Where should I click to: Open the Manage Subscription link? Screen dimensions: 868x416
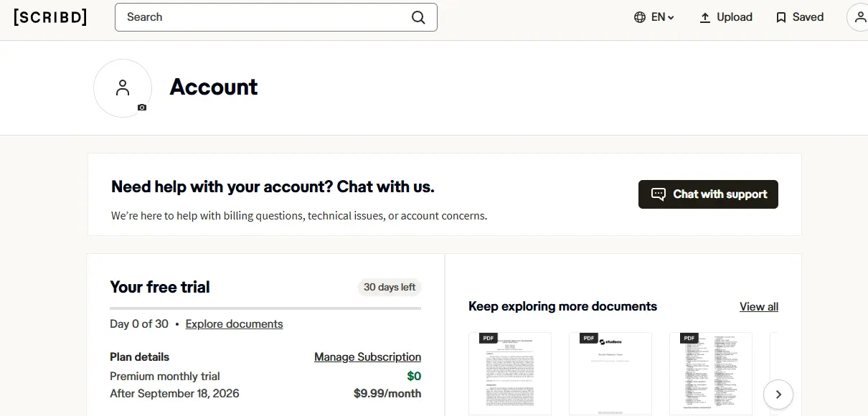(x=367, y=357)
